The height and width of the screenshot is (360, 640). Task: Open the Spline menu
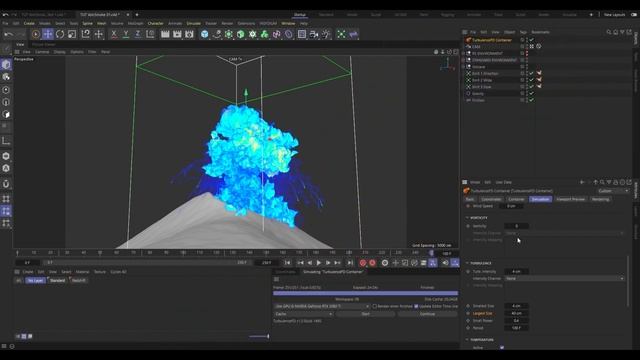point(87,23)
